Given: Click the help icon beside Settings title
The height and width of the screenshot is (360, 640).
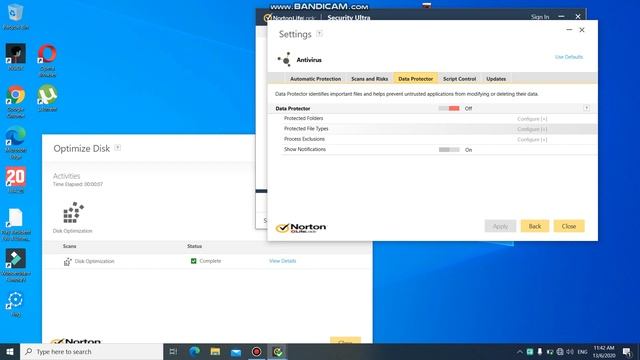Looking at the screenshot, I should click(x=320, y=34).
